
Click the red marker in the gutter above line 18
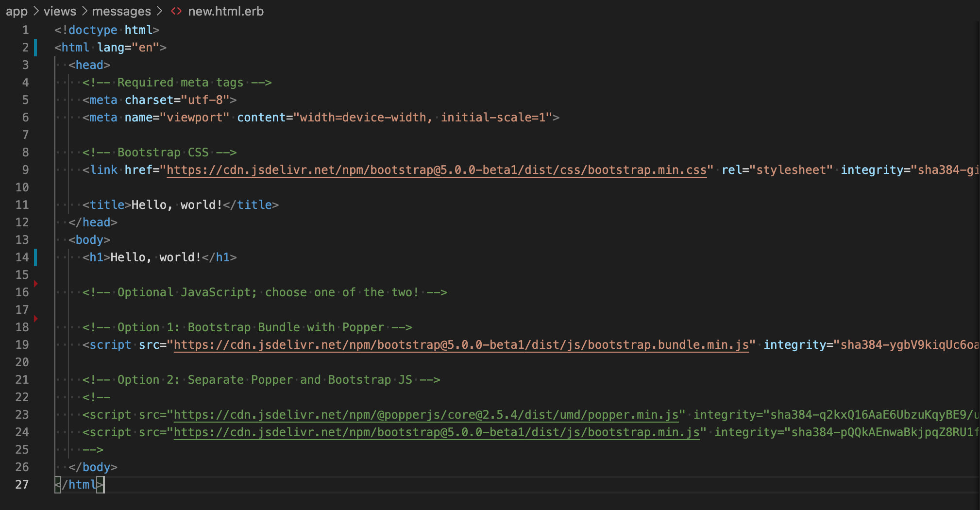35,319
